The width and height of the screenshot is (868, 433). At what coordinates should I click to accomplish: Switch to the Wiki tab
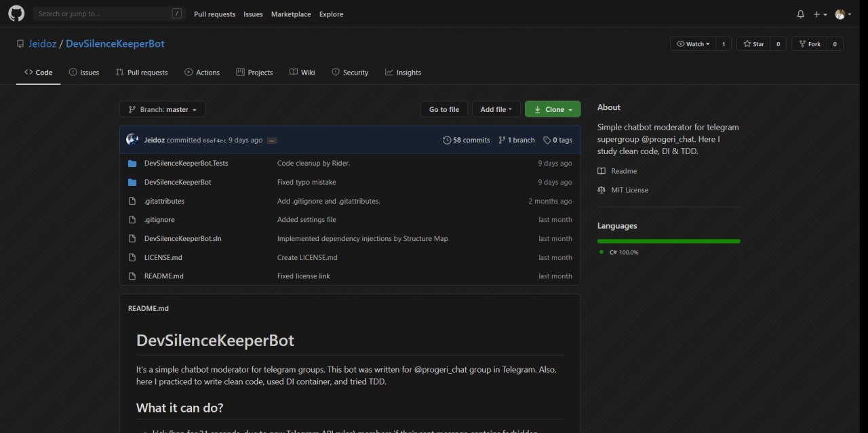[x=302, y=72]
